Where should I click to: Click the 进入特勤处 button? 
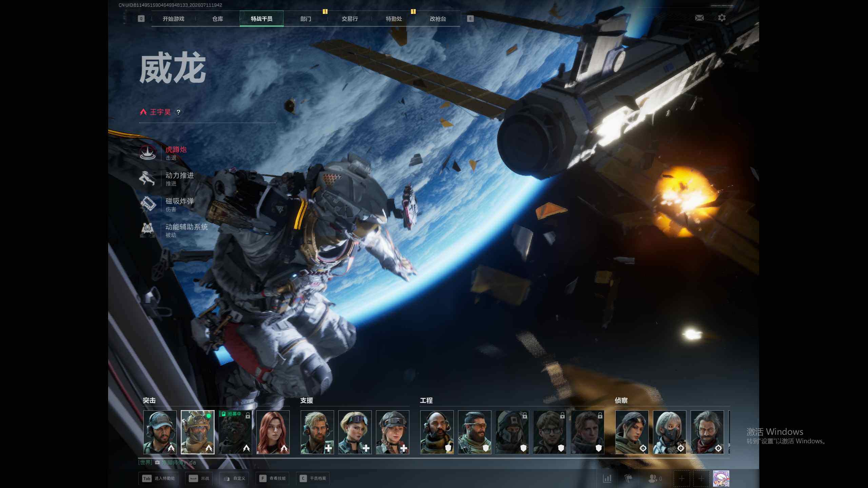[x=158, y=479]
